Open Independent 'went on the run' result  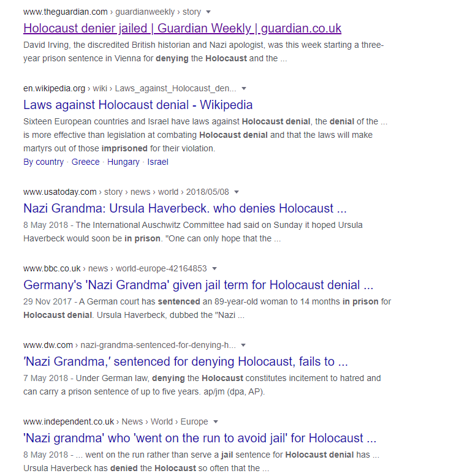click(200, 438)
